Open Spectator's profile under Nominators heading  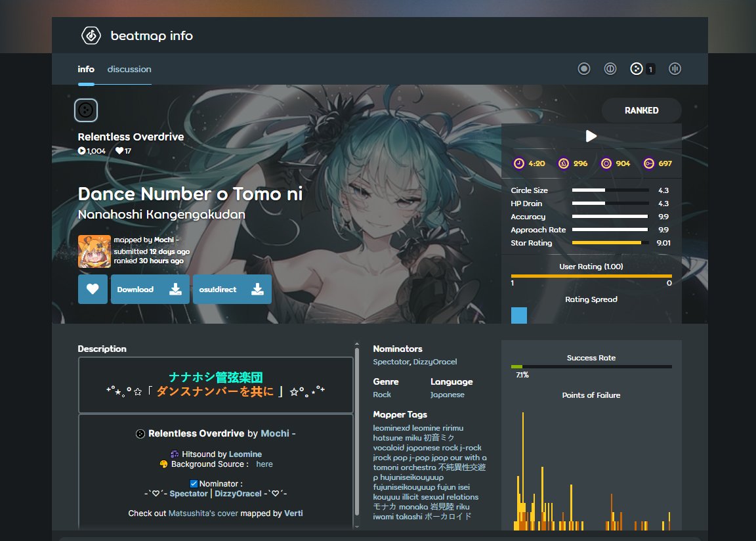tap(391, 362)
